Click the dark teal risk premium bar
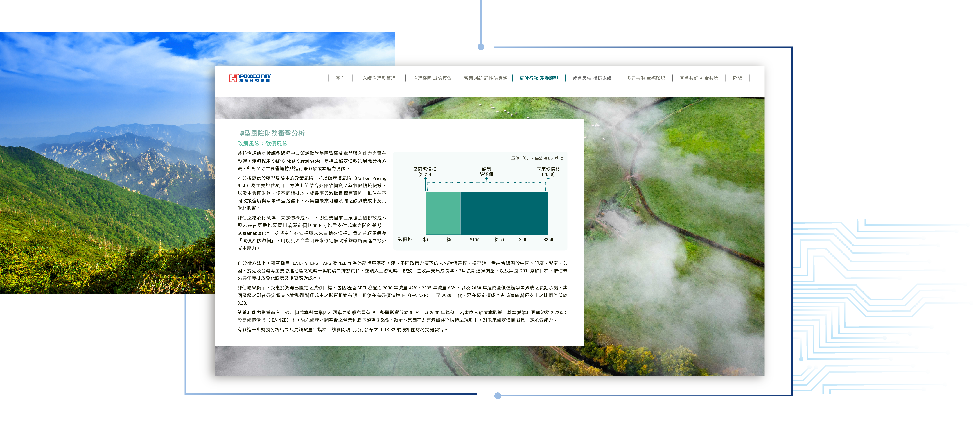 pos(504,213)
